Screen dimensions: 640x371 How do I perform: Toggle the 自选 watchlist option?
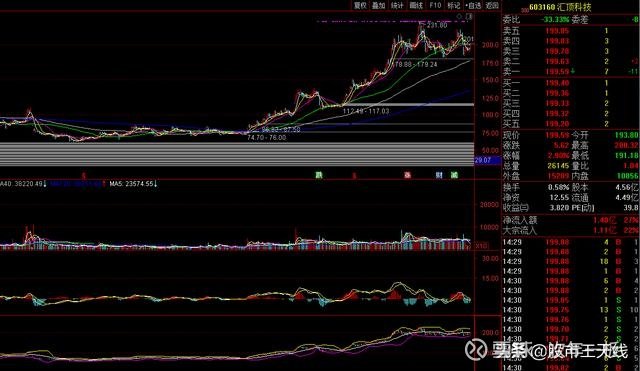473,5
